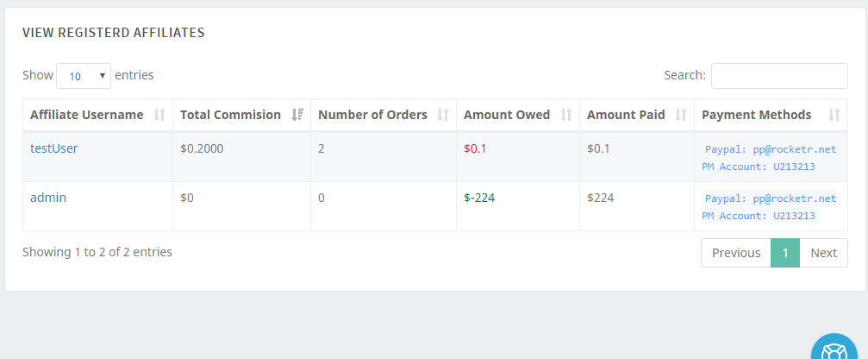
Task: Open the testUser affiliate link
Action: [x=54, y=148]
